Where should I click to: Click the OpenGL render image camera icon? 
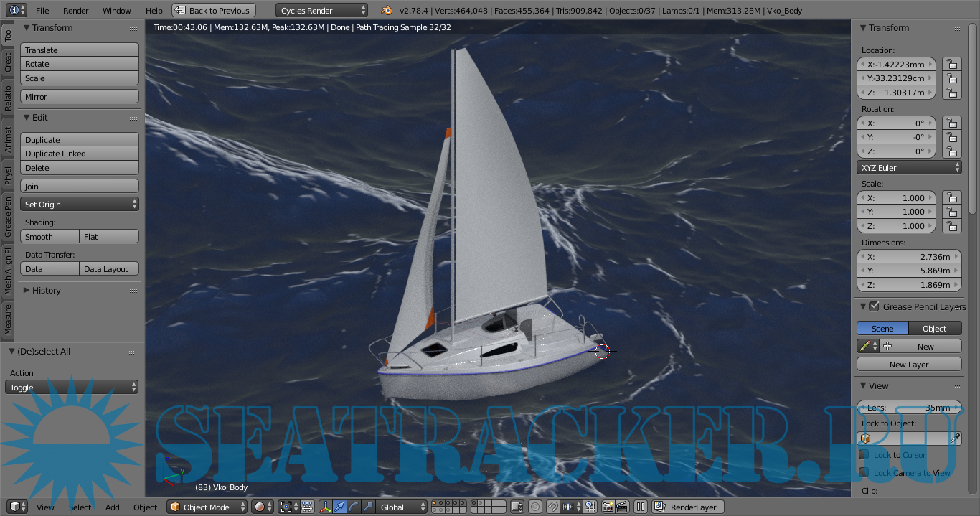pos(608,507)
